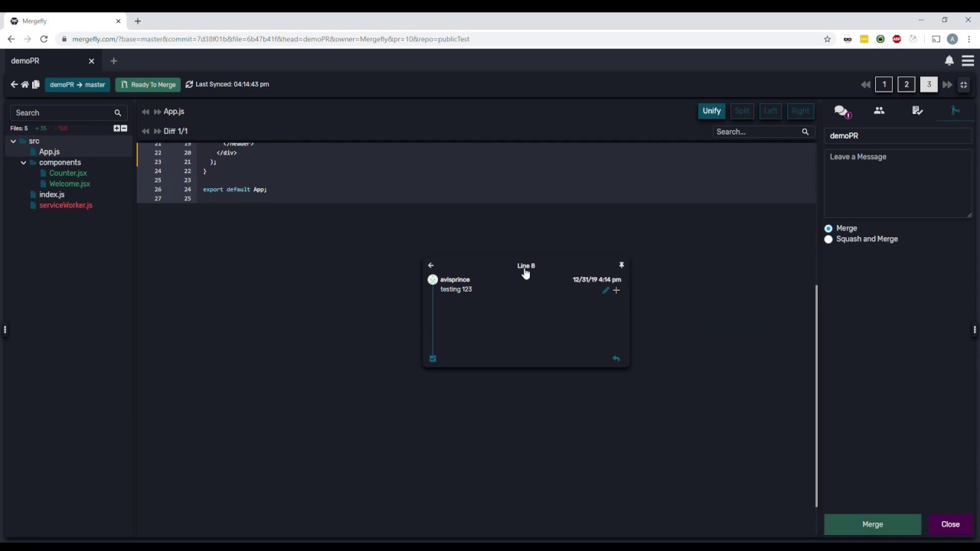The height and width of the screenshot is (551, 980).
Task: Switch to page 1
Action: point(884,84)
